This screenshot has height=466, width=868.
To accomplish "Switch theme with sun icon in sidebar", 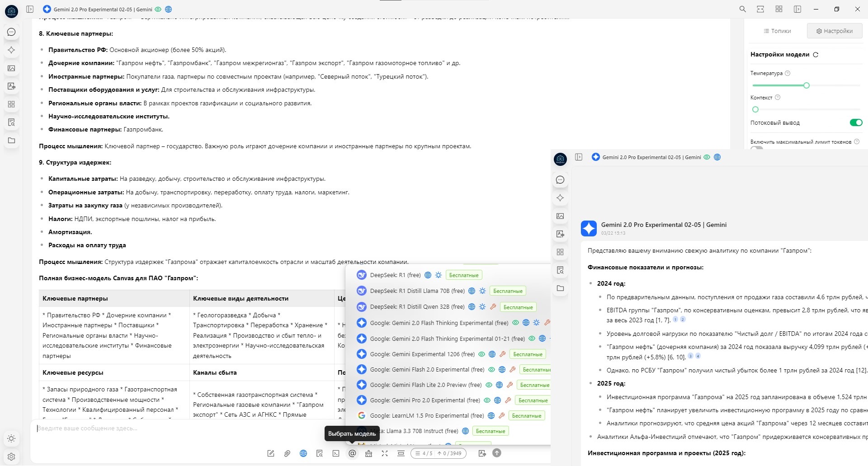I will point(12,438).
